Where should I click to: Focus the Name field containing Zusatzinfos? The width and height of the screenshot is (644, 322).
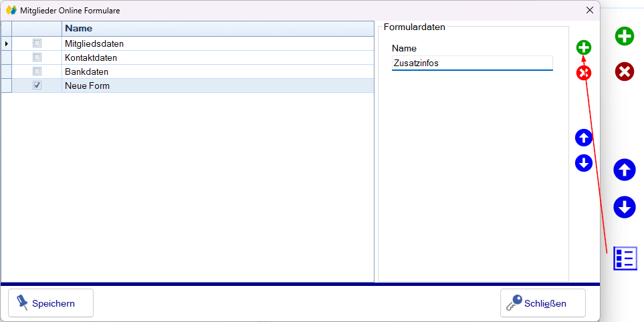[472, 63]
